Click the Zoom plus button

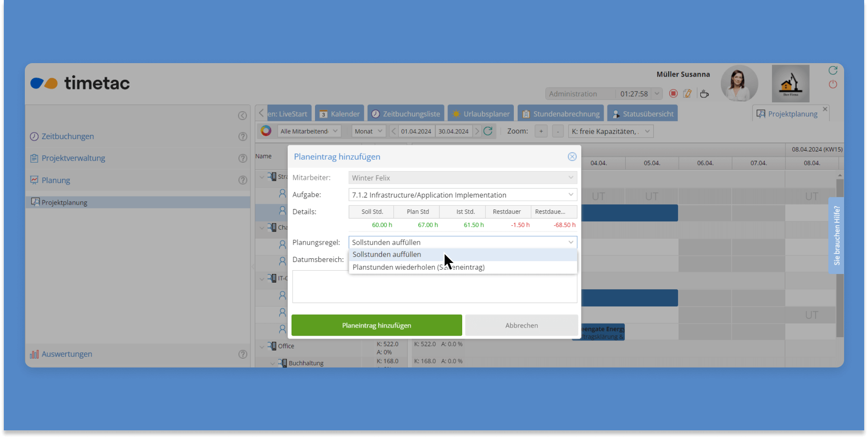tap(541, 131)
